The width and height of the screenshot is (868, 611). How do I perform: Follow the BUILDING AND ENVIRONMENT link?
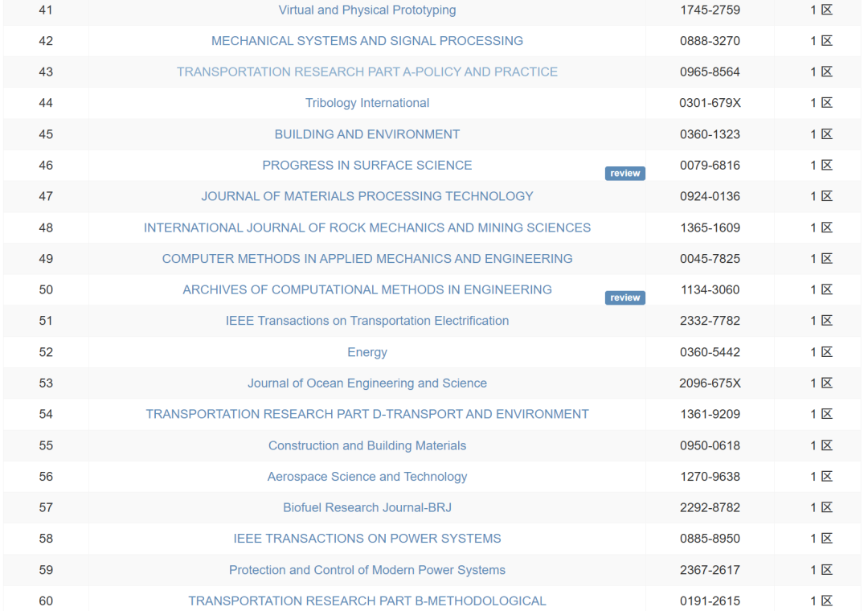click(367, 134)
